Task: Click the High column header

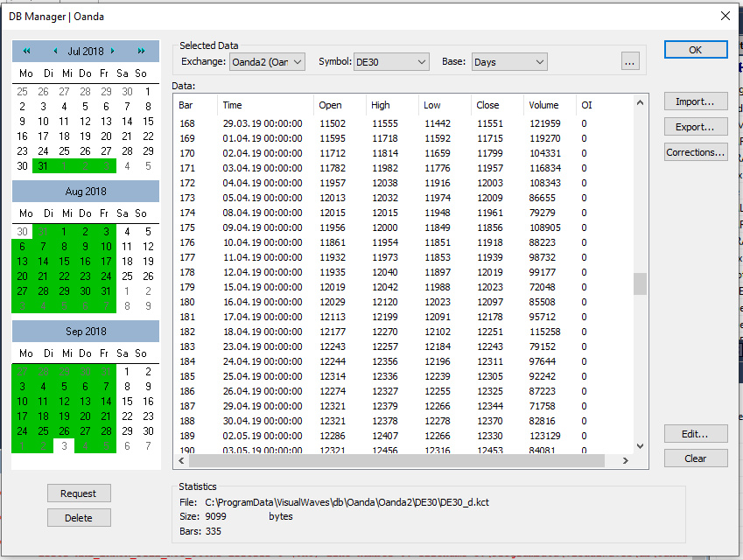Action: (392, 105)
